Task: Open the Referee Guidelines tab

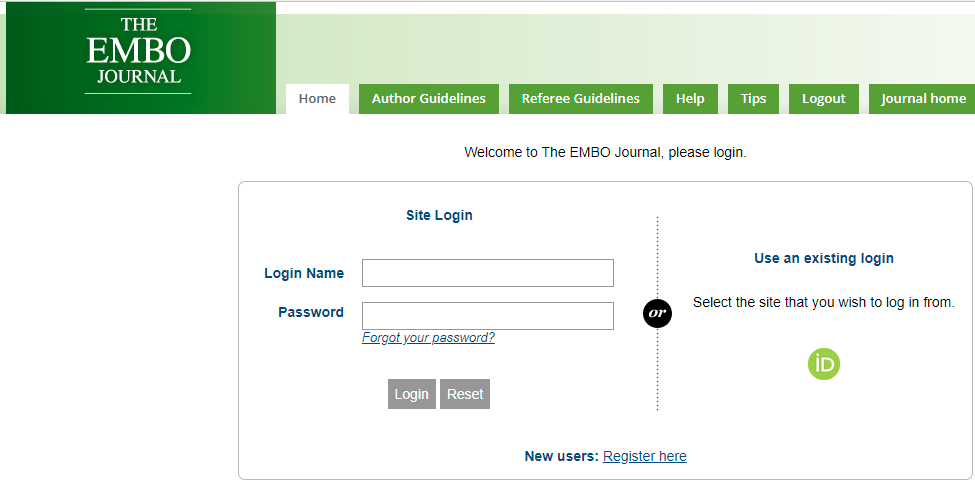Action: (580, 99)
